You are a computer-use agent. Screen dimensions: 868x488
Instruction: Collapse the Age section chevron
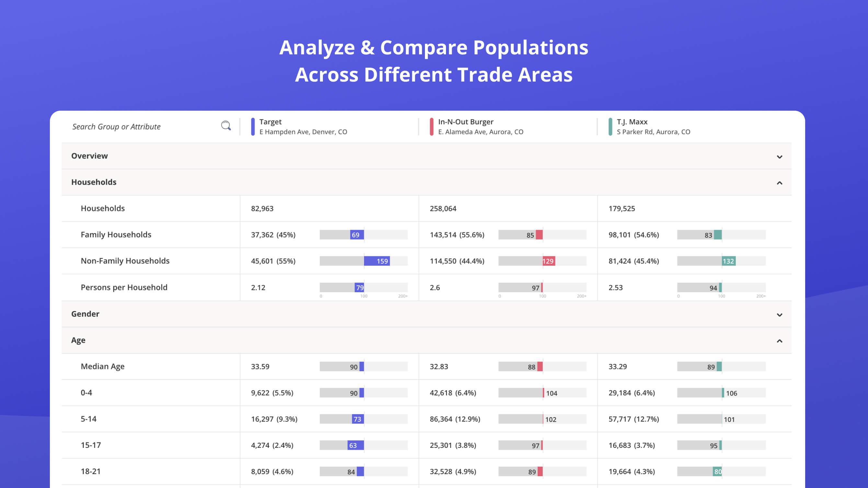tap(779, 341)
